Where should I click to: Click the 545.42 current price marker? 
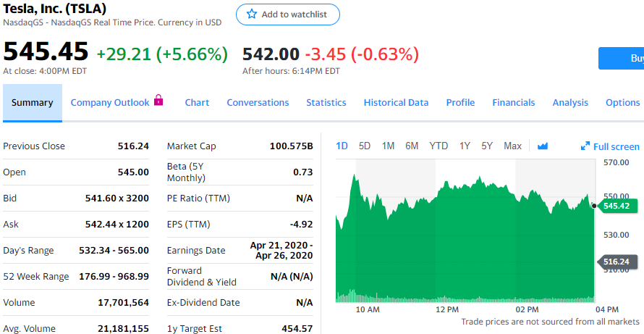[617, 206]
